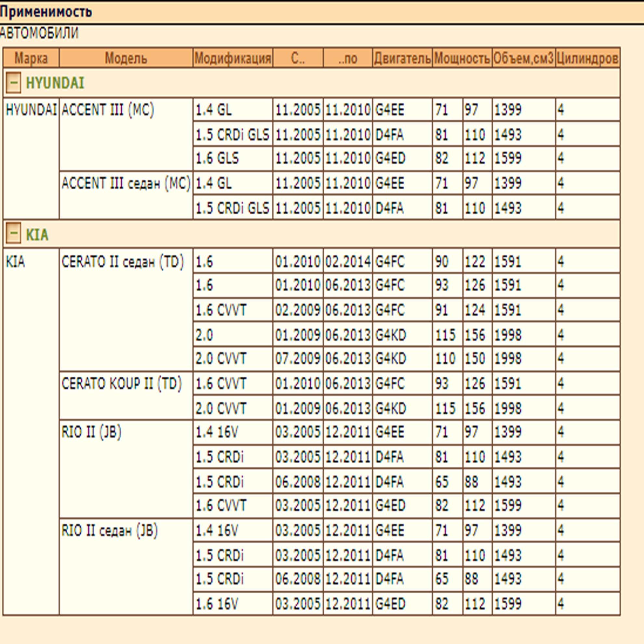The width and height of the screenshot is (644, 644).
Task: Collapse the KIA group with minus icon
Action: (x=13, y=233)
